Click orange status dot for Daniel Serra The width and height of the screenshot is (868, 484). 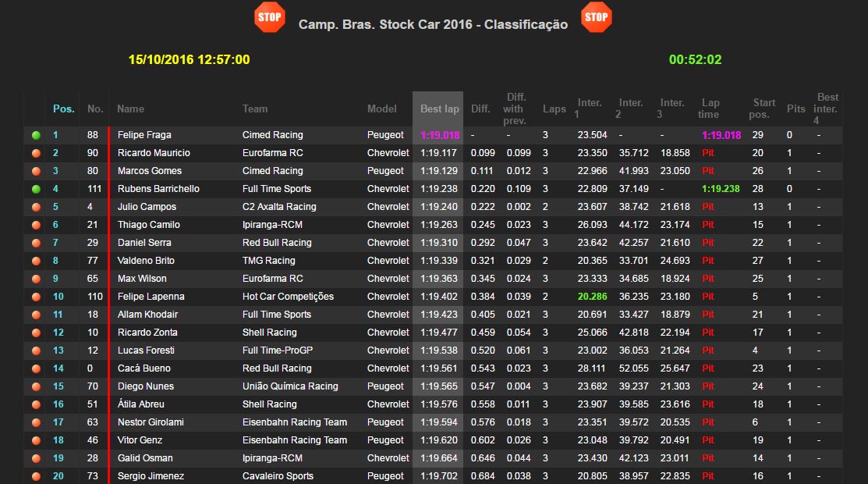[36, 243]
